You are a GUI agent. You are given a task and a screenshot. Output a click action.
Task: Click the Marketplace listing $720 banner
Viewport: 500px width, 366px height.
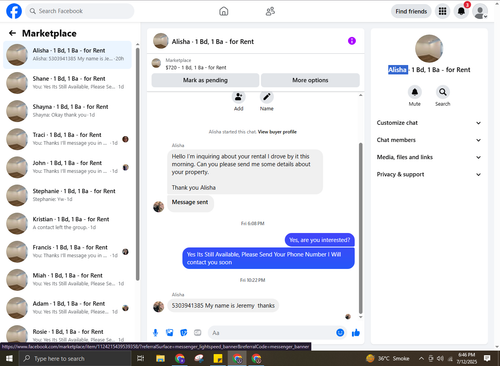(x=256, y=64)
